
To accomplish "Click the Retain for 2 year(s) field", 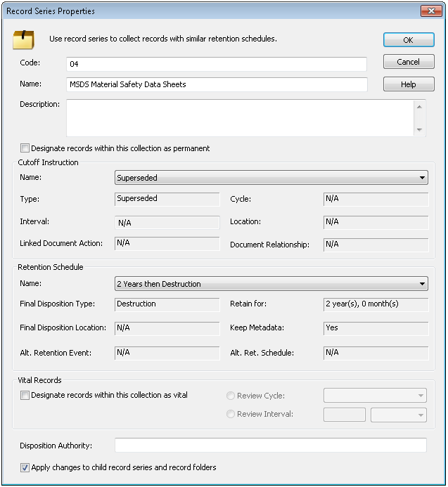I will click(376, 305).
